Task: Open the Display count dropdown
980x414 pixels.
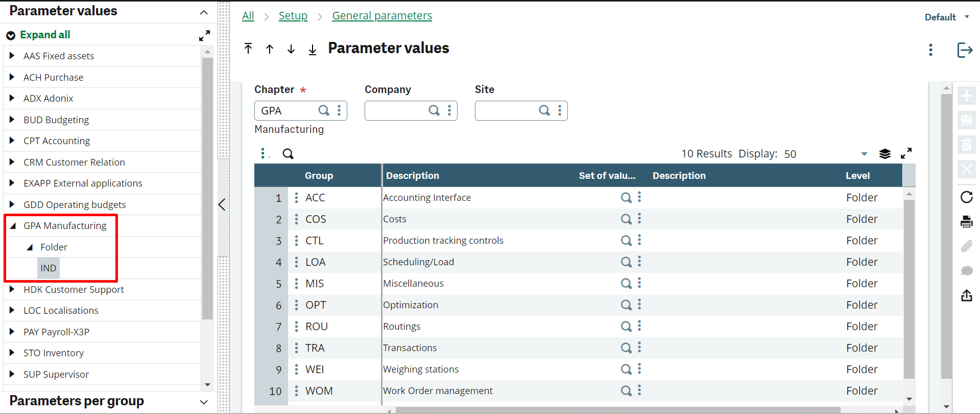Action: tap(864, 154)
